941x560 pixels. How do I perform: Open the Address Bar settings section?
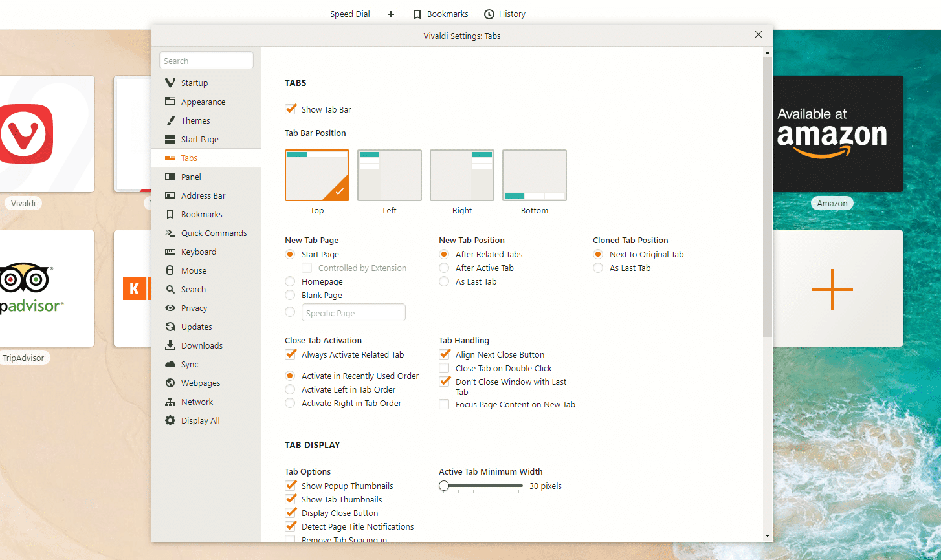[x=204, y=195]
